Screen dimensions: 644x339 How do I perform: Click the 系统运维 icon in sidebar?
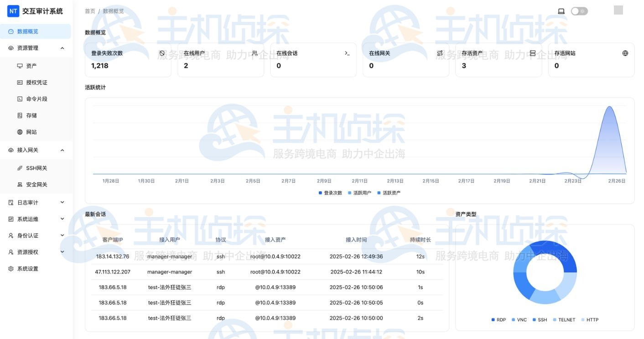[x=11, y=219]
